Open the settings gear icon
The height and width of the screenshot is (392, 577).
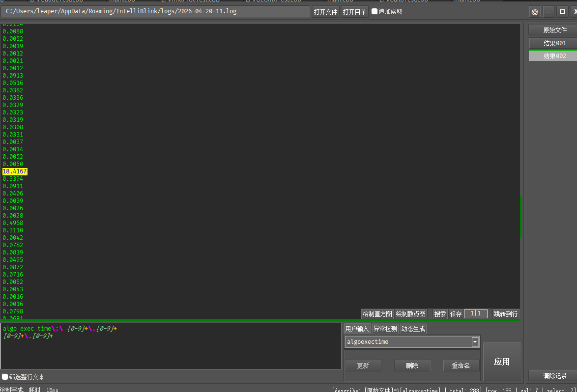pyautogui.click(x=535, y=12)
